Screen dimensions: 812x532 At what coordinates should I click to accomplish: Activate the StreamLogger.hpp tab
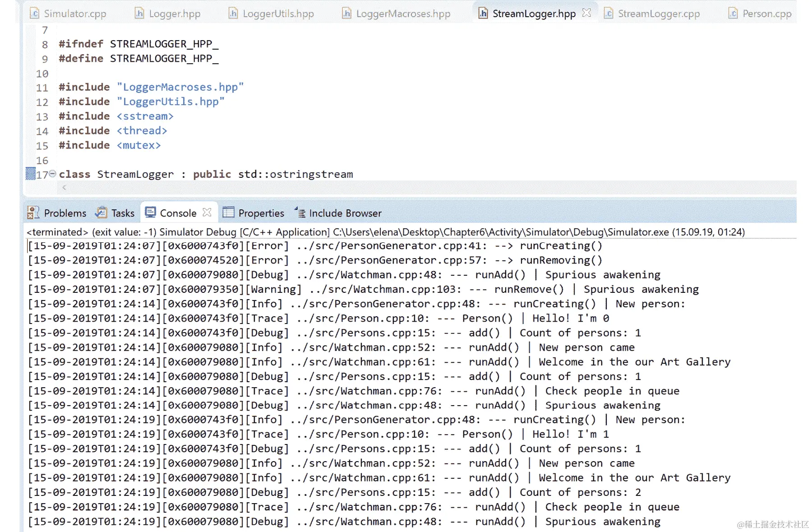tap(534, 14)
